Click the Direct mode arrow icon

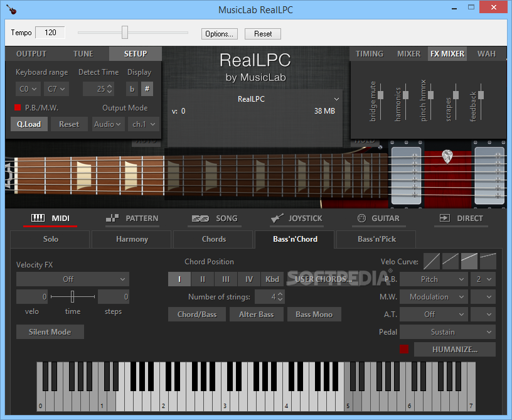[x=445, y=218]
